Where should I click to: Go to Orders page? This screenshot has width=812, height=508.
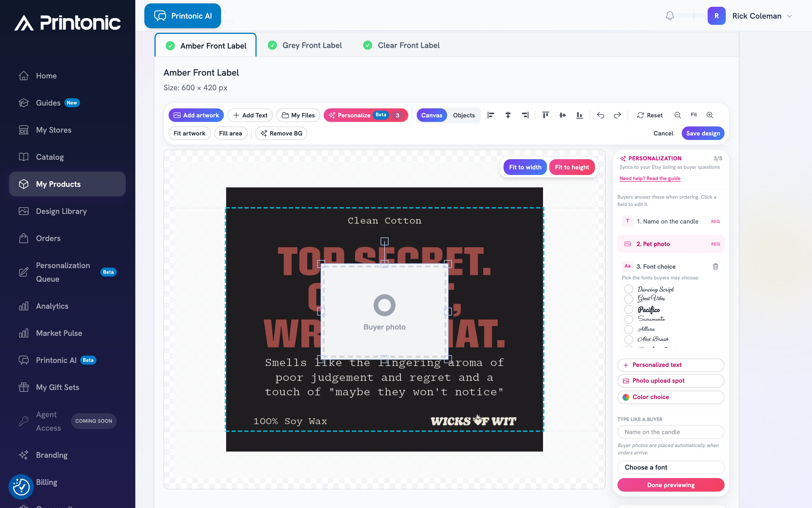coord(67,238)
